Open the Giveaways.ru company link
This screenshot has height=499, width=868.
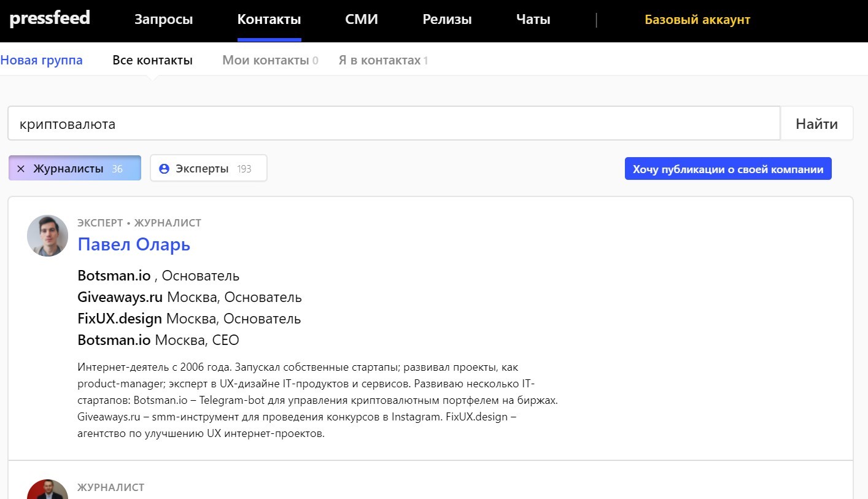tap(120, 298)
